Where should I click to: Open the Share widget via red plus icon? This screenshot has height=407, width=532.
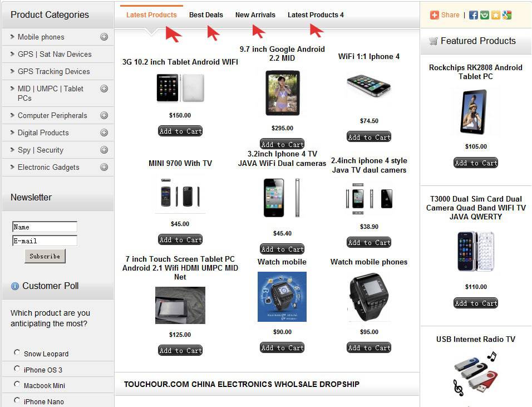point(434,15)
